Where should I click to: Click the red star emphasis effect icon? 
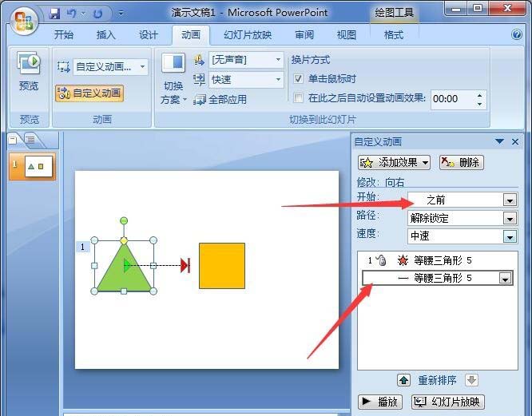pyautogui.click(x=403, y=260)
